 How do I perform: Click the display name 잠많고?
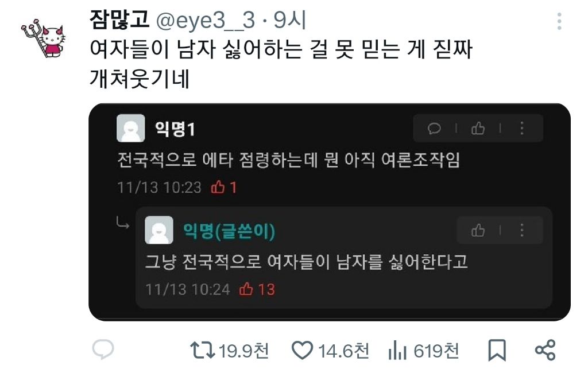[119, 20]
